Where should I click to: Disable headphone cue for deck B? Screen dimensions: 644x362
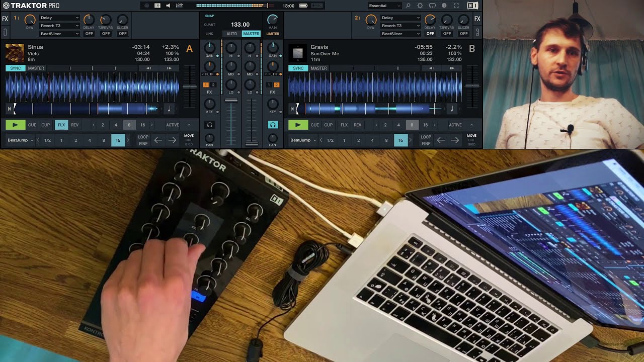click(273, 125)
